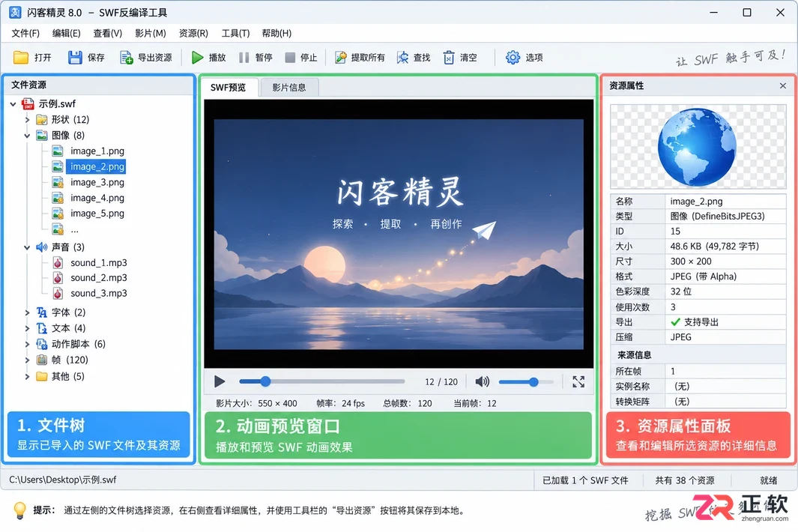Click the 尺寸 value 300 × 200
Screen dimensions: 798x532
click(726, 262)
